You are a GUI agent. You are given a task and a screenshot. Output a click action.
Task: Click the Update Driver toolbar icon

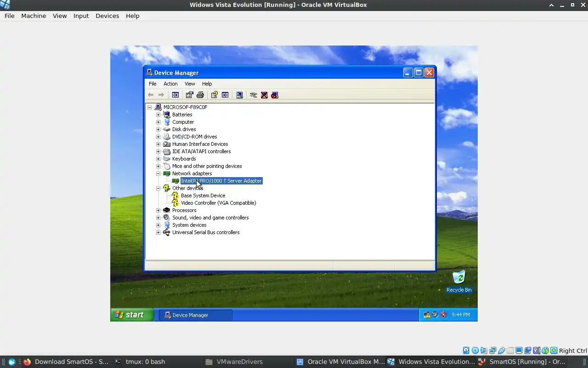pos(253,95)
